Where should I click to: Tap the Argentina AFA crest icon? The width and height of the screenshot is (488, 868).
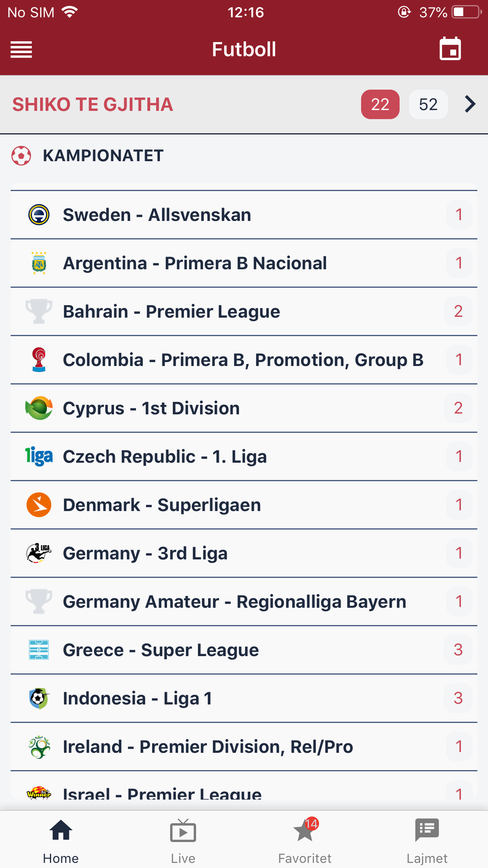pyautogui.click(x=39, y=263)
